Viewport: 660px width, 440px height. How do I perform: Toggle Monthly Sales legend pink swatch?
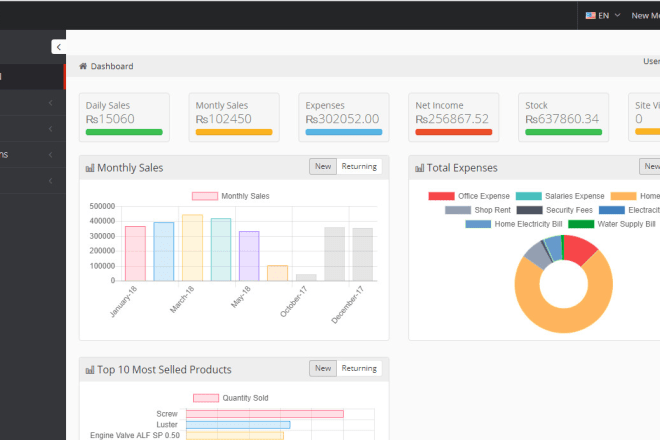(x=205, y=196)
